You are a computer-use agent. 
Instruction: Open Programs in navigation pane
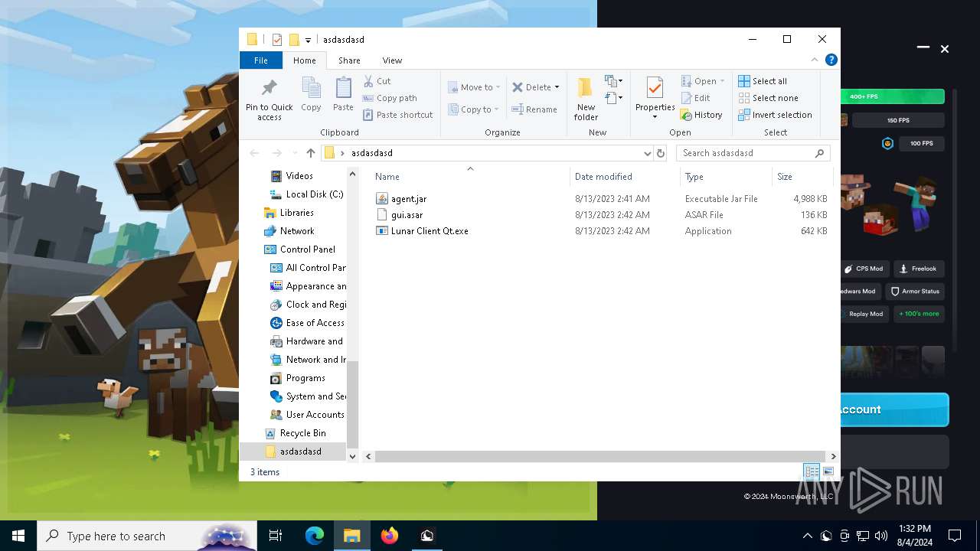coord(305,378)
